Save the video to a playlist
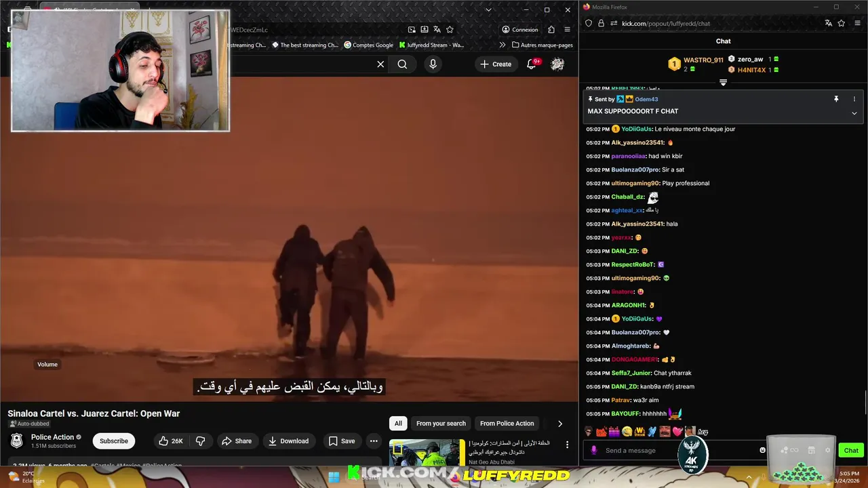This screenshot has height=488, width=868. click(342, 441)
